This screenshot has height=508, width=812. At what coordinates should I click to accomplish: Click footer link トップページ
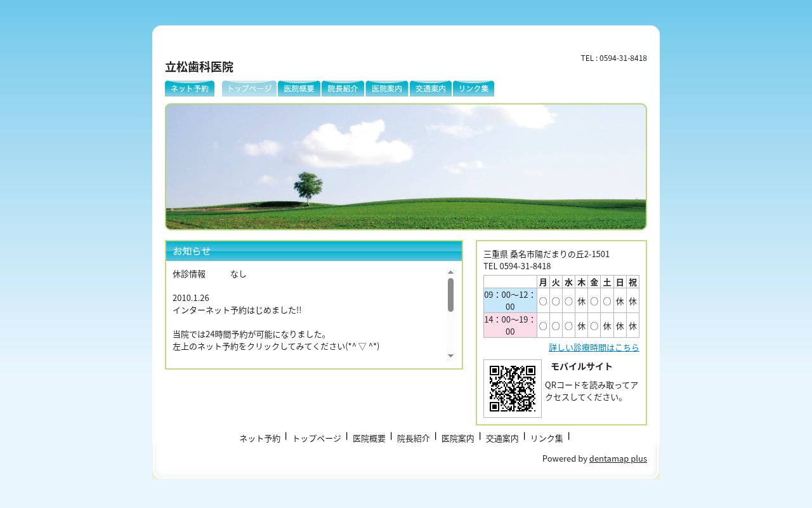(x=317, y=438)
